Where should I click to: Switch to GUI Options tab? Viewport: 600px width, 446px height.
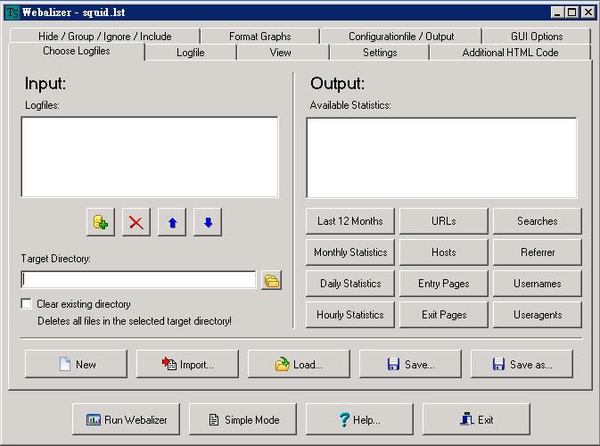(536, 36)
